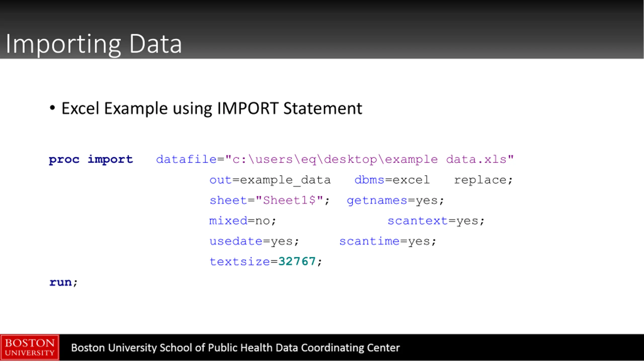Click the "textsize" keyword
The height and width of the screenshot is (362, 644).
tap(240, 262)
